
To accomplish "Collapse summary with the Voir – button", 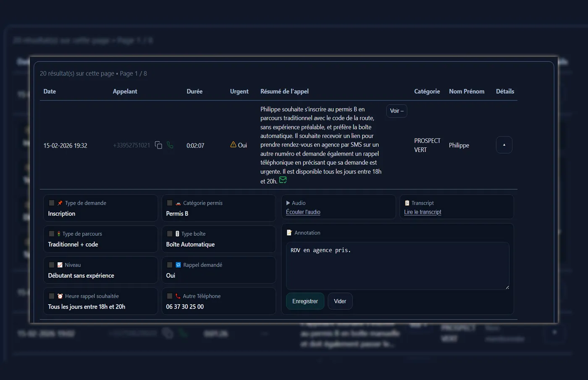I will coord(396,111).
